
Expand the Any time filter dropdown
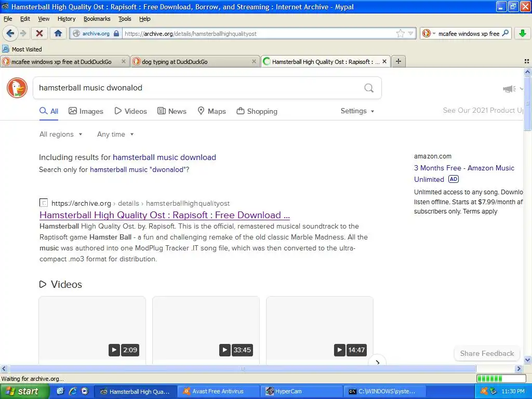[115, 135]
